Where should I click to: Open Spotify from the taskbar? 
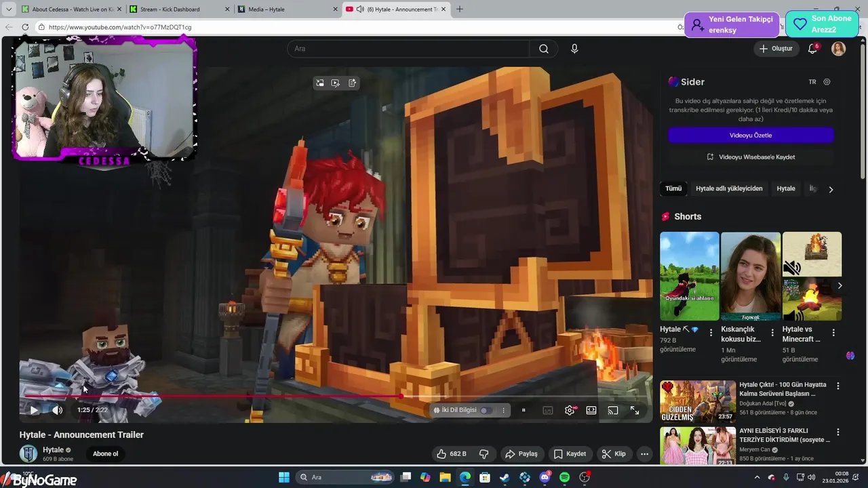pyautogui.click(x=564, y=477)
